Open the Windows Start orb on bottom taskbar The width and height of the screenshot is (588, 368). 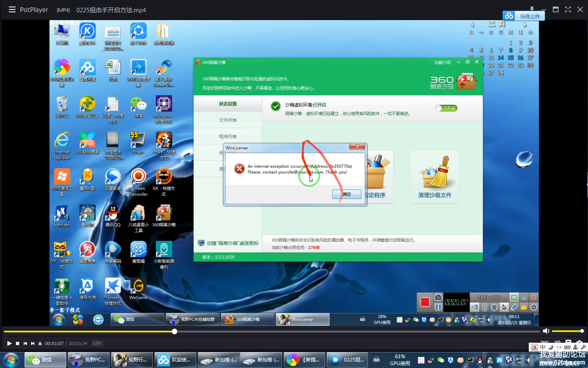pos(11,360)
